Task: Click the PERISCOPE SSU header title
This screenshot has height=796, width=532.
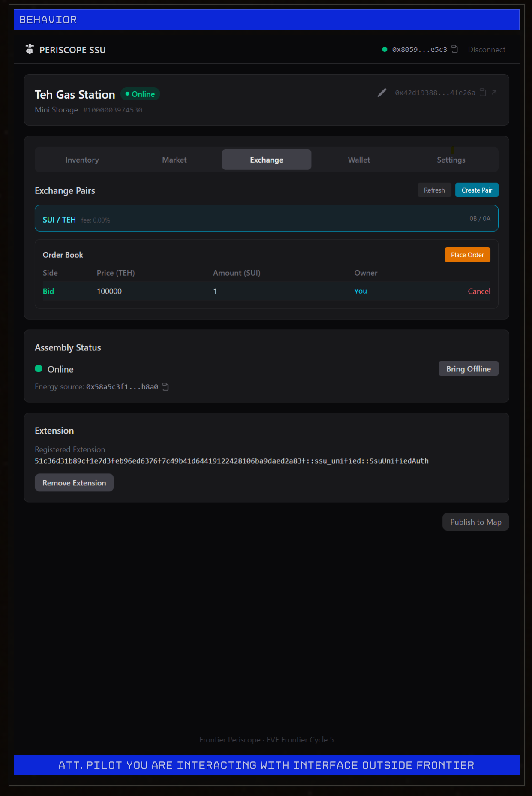Action: [72, 50]
